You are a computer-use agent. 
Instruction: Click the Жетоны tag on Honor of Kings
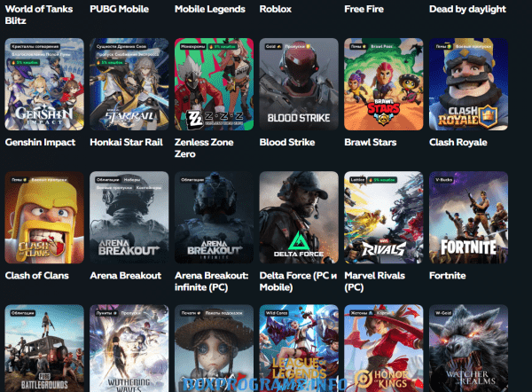(x=362, y=313)
